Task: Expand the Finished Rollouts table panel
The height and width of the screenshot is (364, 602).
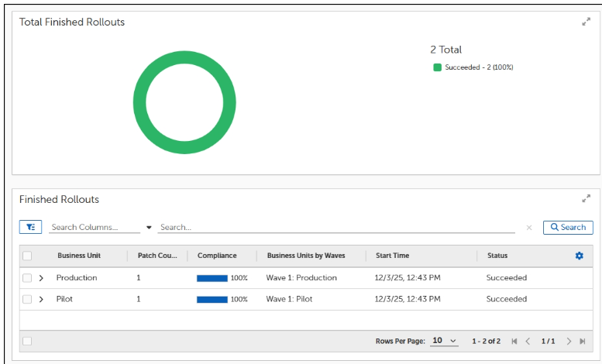Action: pos(586,199)
